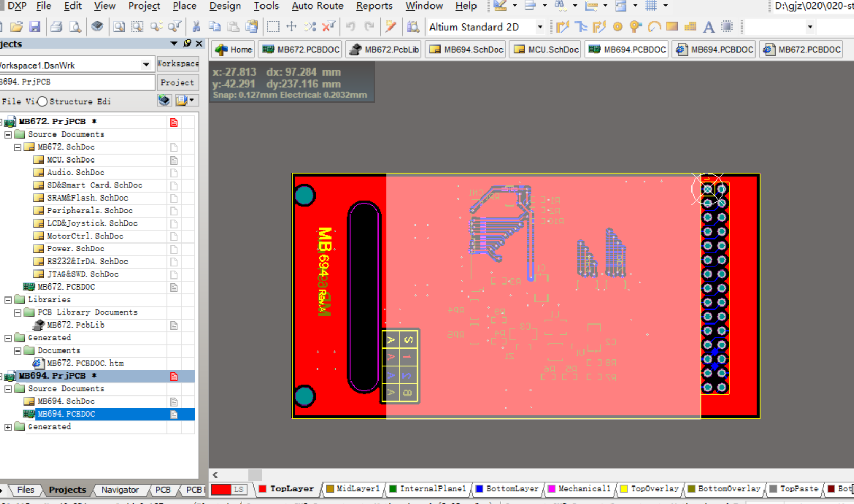Open the empty toolbar combo box dropdown

pyautogui.click(x=810, y=26)
